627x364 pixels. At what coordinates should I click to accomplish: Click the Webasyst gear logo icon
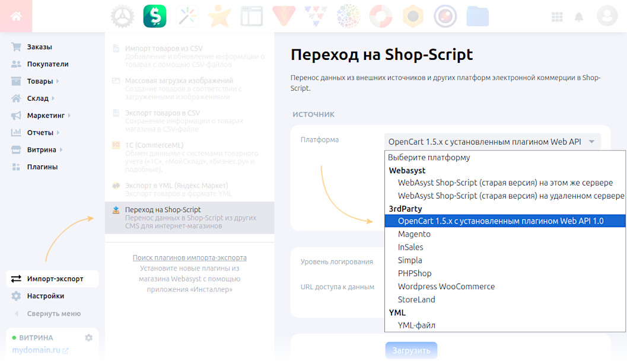pyautogui.click(x=122, y=16)
